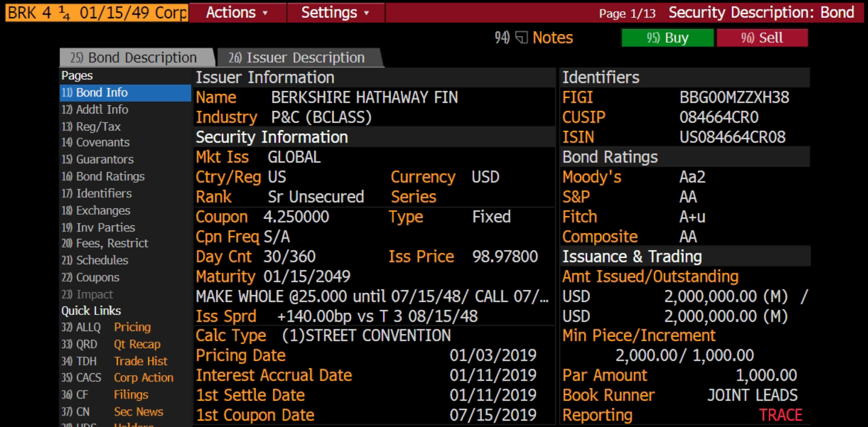Click the MAKE WHOLE call provision line

[372, 296]
